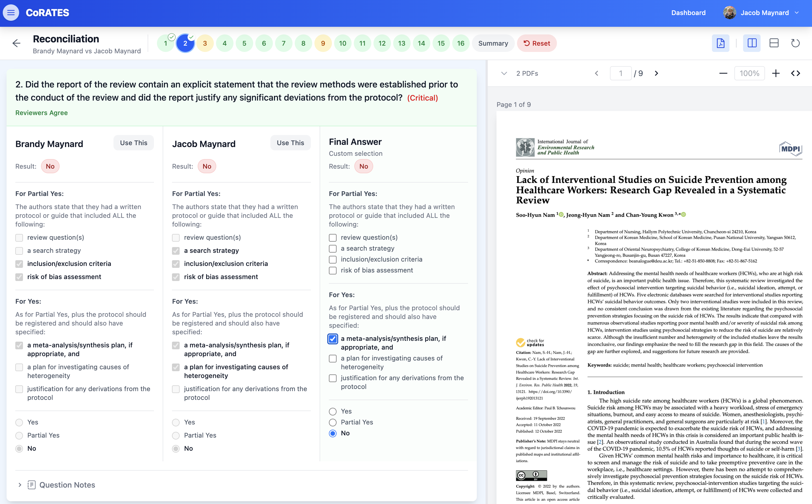This screenshot has width=812, height=504.
Task: Click the 100% zoom level field
Action: click(749, 73)
